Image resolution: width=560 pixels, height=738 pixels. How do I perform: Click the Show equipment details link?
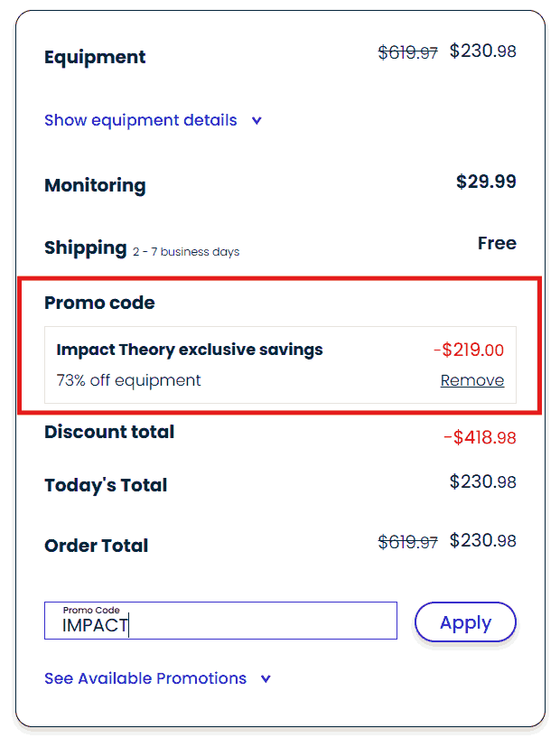click(141, 120)
